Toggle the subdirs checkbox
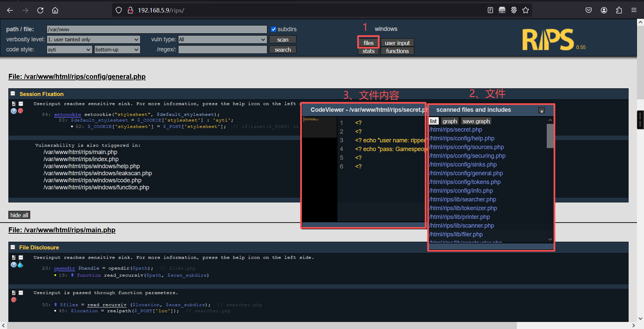644x329 pixels. pos(273,29)
